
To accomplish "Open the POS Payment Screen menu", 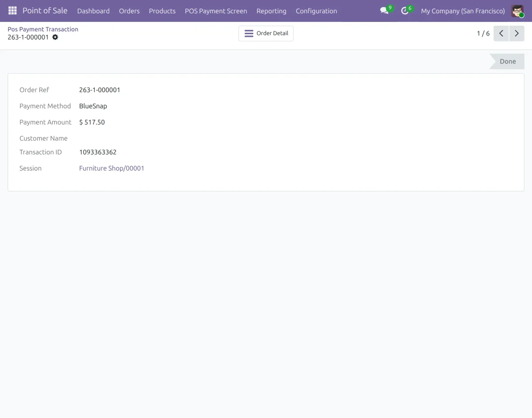I will coord(216,11).
